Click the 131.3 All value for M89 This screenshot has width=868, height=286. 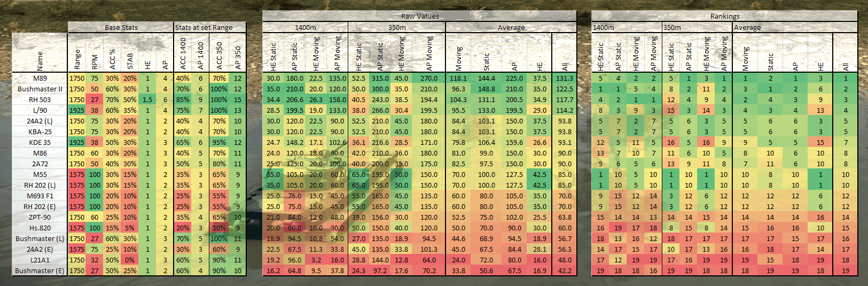click(565, 78)
